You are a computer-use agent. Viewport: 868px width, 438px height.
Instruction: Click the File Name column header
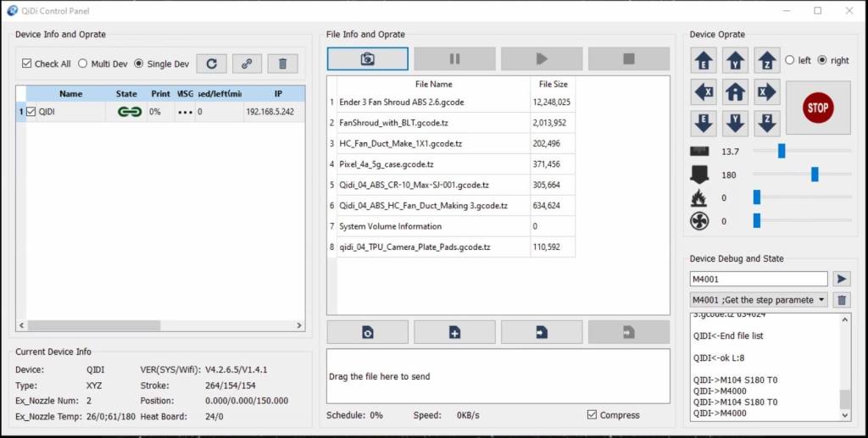pyautogui.click(x=433, y=84)
